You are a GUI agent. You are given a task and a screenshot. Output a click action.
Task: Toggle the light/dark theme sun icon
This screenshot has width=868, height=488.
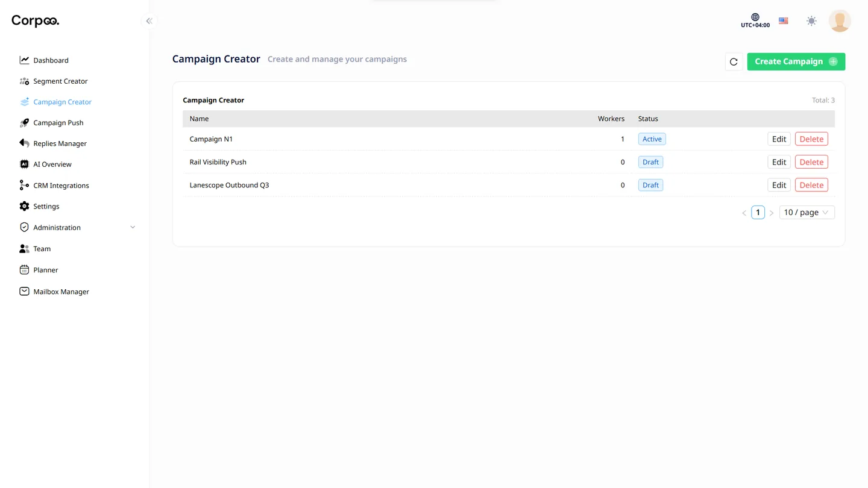tap(812, 21)
